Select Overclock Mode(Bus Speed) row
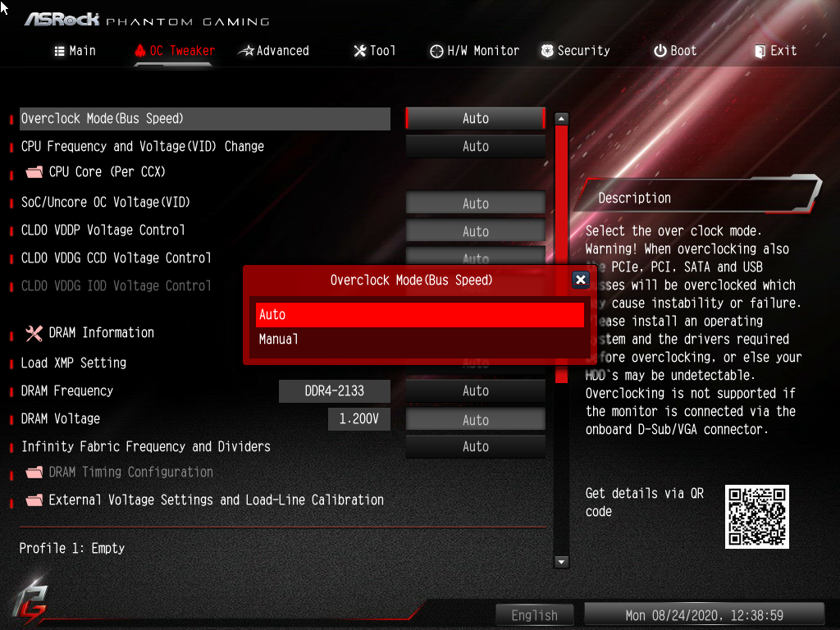840x630 pixels. [205, 118]
